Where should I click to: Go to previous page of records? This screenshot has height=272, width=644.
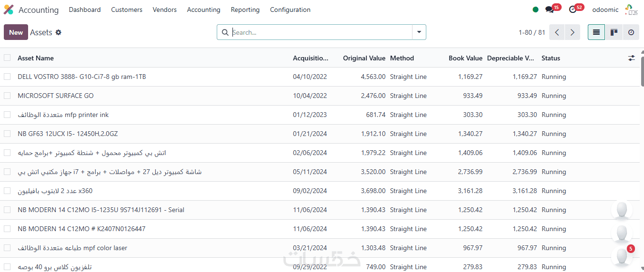point(557,32)
